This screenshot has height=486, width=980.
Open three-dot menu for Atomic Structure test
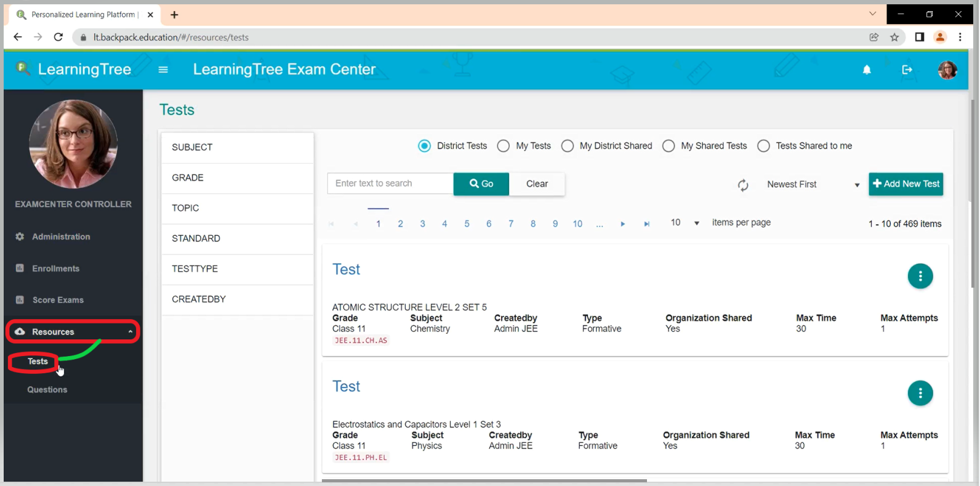920,276
